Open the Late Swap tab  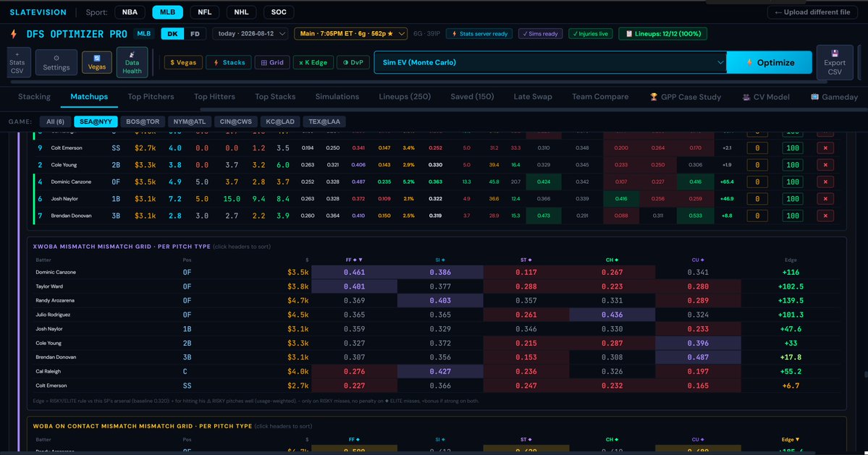click(x=533, y=97)
